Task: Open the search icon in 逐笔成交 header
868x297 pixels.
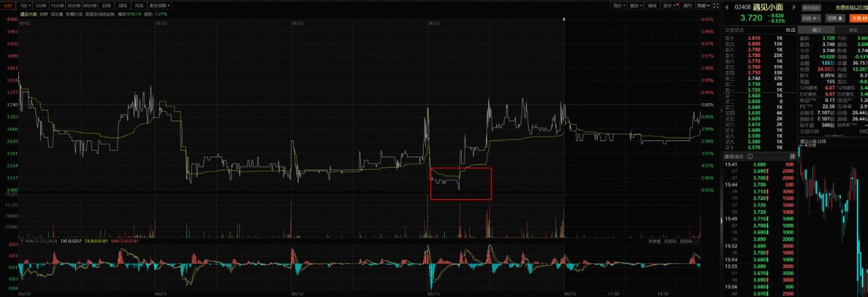Action: point(749,157)
